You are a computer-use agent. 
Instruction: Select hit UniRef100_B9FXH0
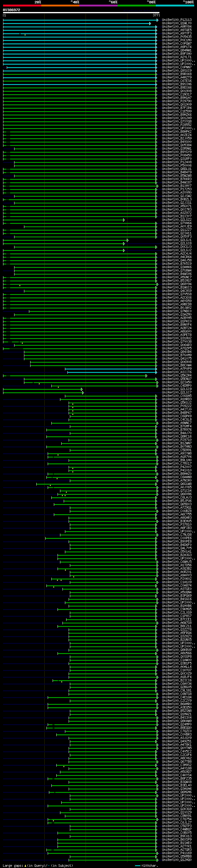coord(177,54)
